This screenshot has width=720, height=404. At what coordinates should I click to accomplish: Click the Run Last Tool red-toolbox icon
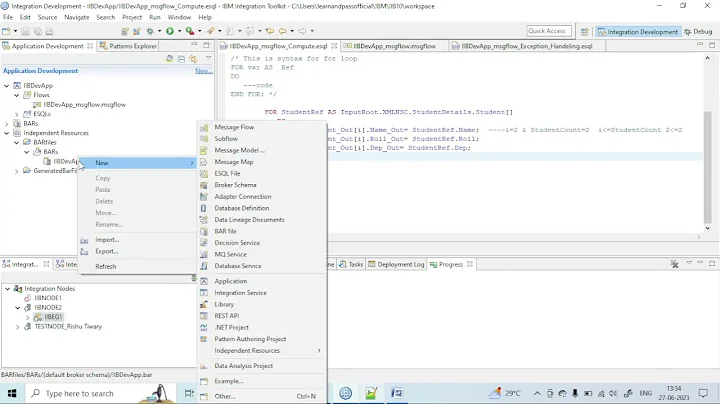(x=190, y=31)
